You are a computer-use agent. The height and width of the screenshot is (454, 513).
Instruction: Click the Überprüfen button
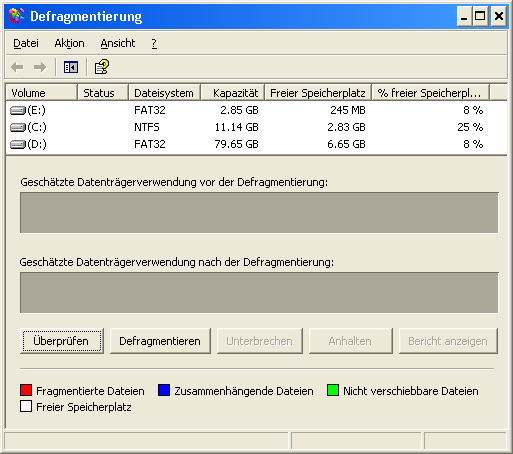point(62,341)
